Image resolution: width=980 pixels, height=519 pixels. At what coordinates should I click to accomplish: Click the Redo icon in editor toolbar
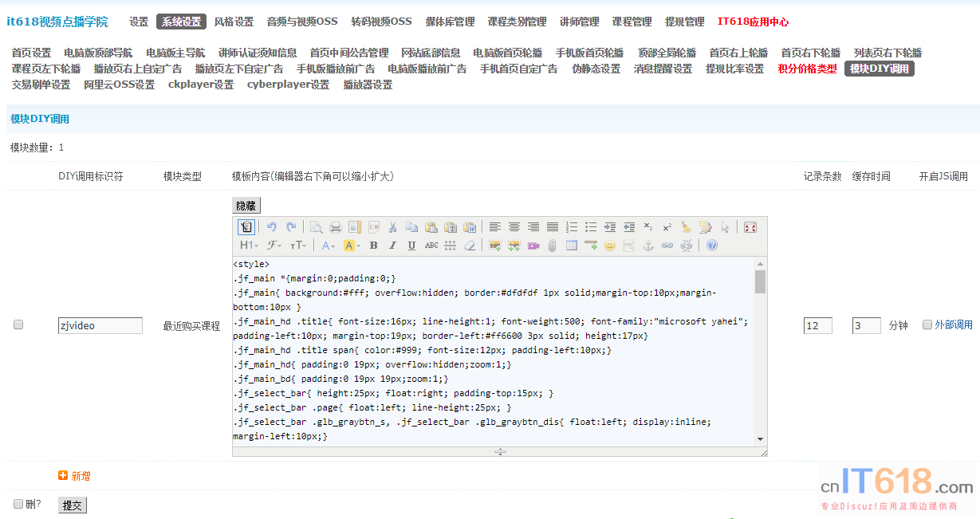coord(291,227)
